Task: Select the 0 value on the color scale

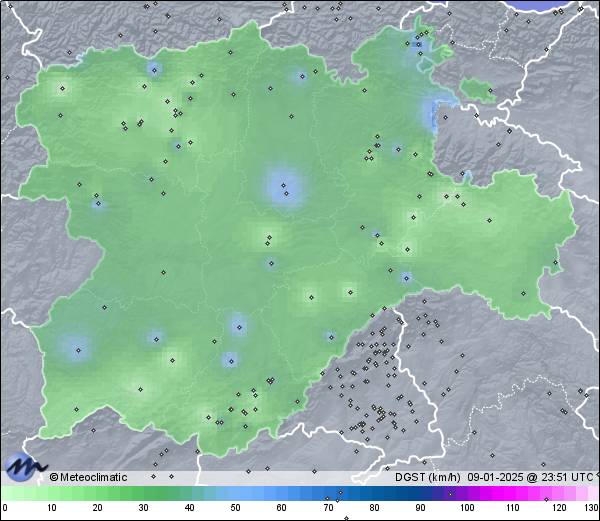Action: pos(5,508)
